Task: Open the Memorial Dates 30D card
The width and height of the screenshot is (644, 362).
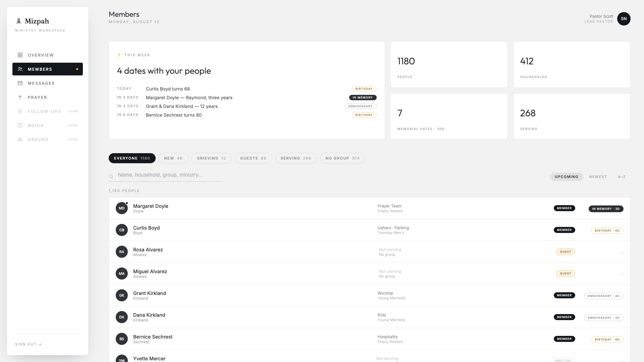Action: pyautogui.click(x=449, y=116)
